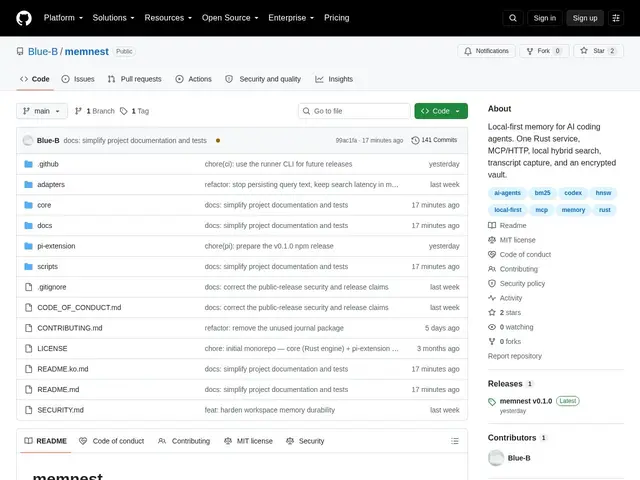
Task: Click the heart icon beside Code of conduct in About
Action: (492, 254)
